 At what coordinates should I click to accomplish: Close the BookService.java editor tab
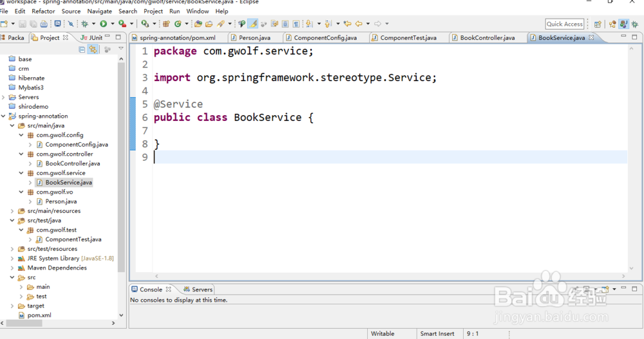(x=591, y=37)
